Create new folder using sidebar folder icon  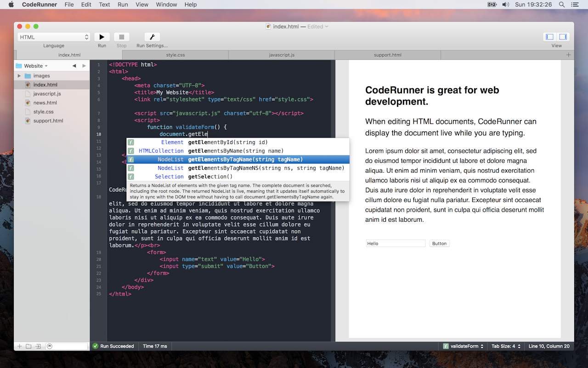coord(28,346)
